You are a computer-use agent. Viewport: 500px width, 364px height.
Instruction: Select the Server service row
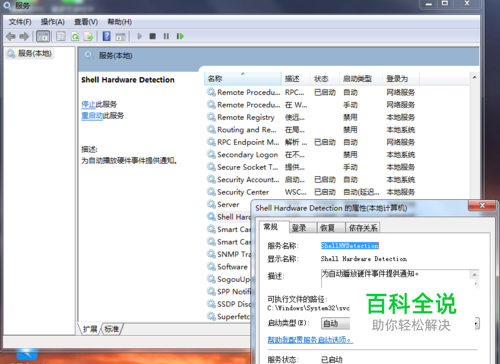[x=228, y=204]
